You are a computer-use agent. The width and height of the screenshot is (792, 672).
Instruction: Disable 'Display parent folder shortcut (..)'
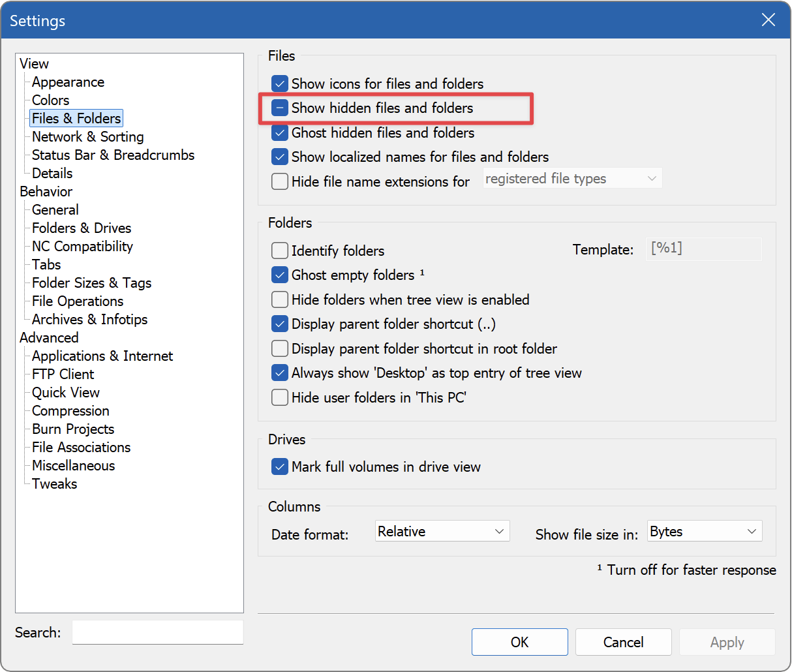(x=280, y=324)
